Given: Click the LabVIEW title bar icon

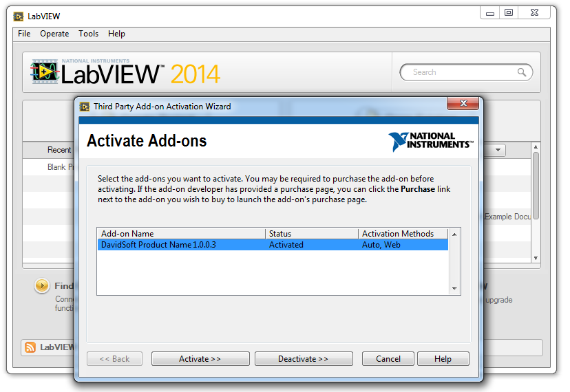Looking at the screenshot, I should 18,17.
